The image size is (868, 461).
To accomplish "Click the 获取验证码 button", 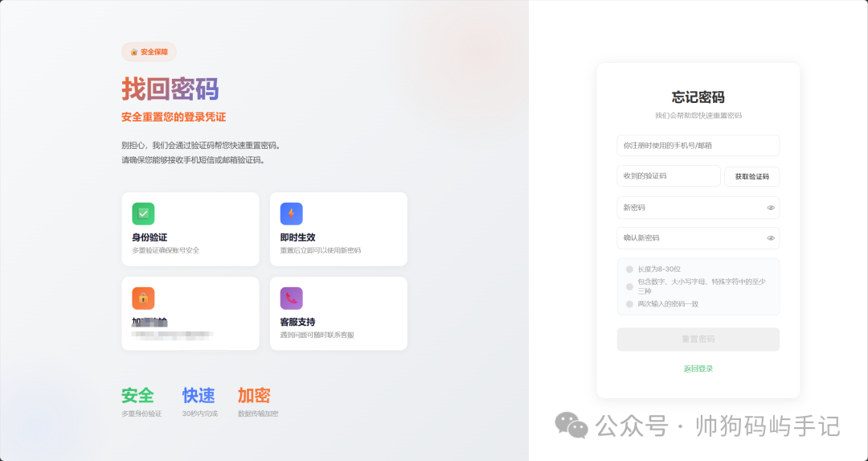I will click(x=751, y=177).
